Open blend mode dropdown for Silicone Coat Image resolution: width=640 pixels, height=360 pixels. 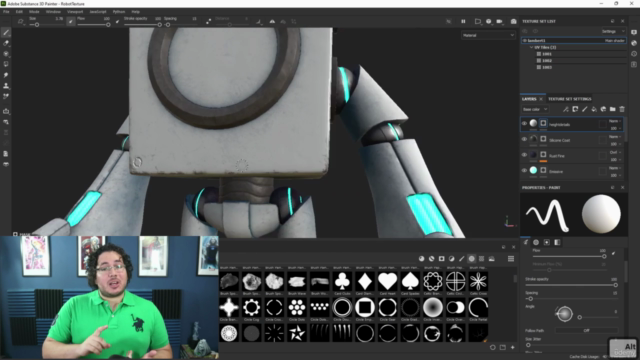[x=615, y=137]
